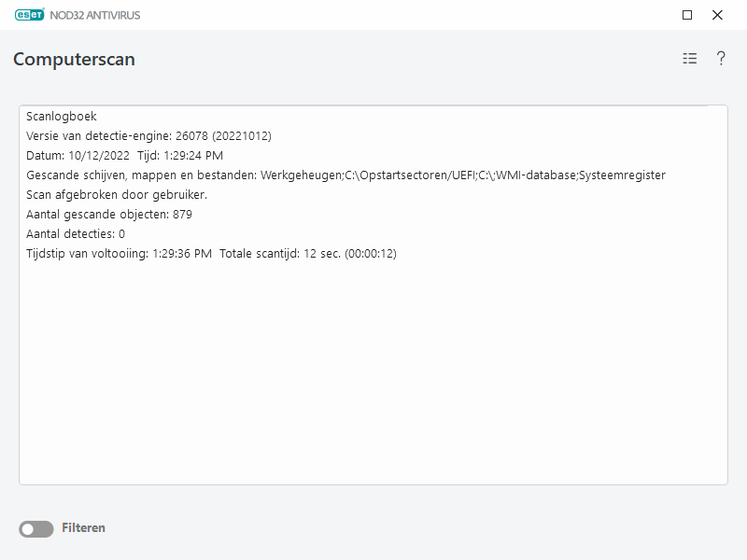747x560 pixels.
Task: Select the ESET NOD32 ANTIVIRUS title text
Action: [97, 14]
